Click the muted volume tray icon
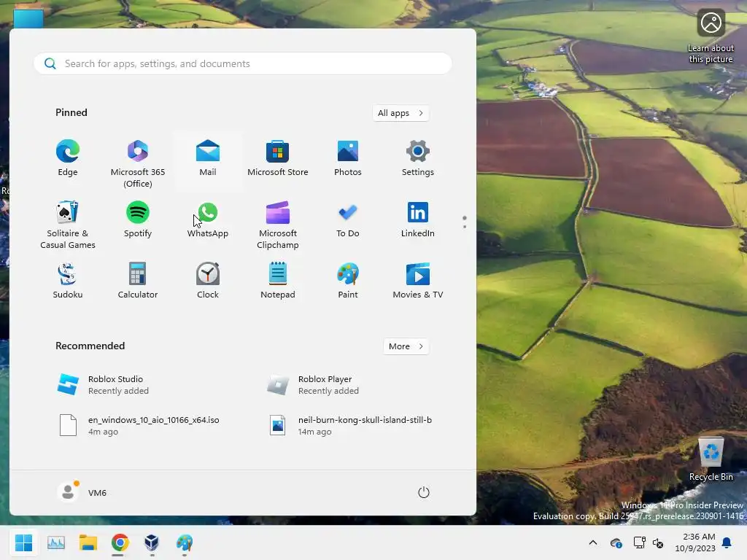747x560 pixels. (x=659, y=542)
